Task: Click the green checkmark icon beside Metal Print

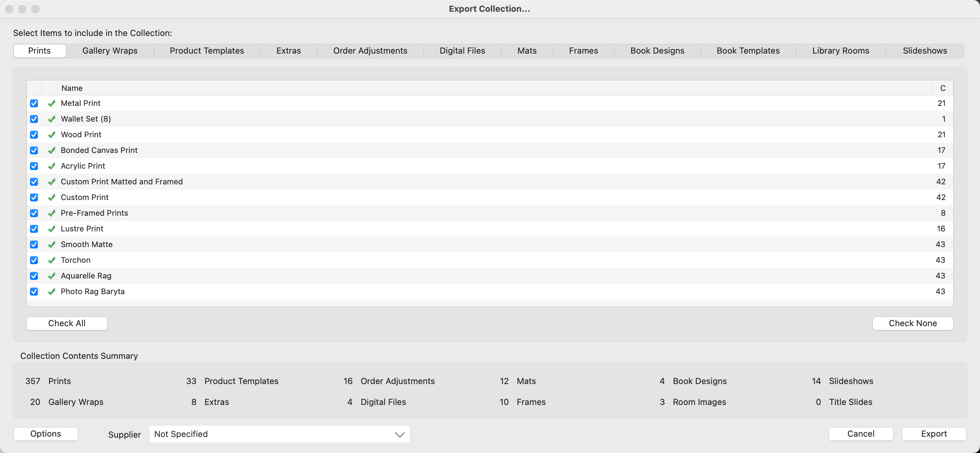Action: (x=52, y=103)
